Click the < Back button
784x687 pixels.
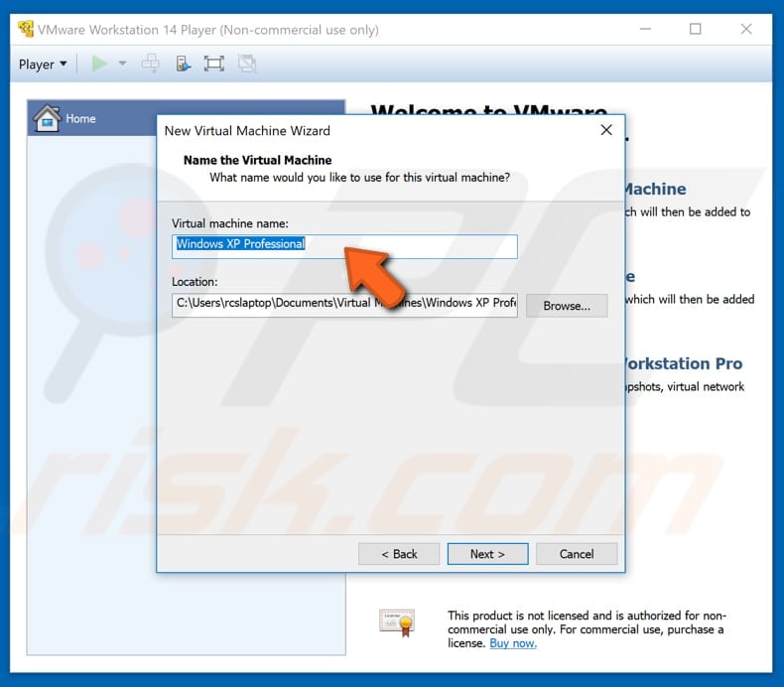tap(399, 554)
